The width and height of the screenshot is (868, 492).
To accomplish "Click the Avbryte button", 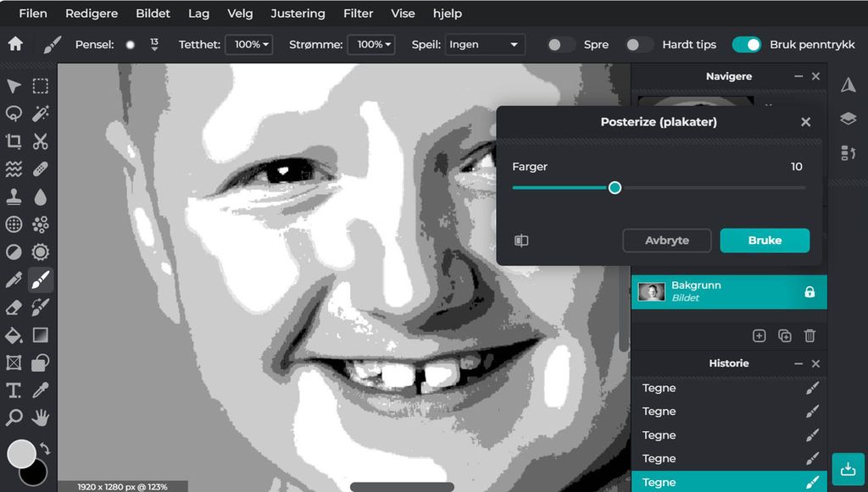I will pyautogui.click(x=666, y=240).
